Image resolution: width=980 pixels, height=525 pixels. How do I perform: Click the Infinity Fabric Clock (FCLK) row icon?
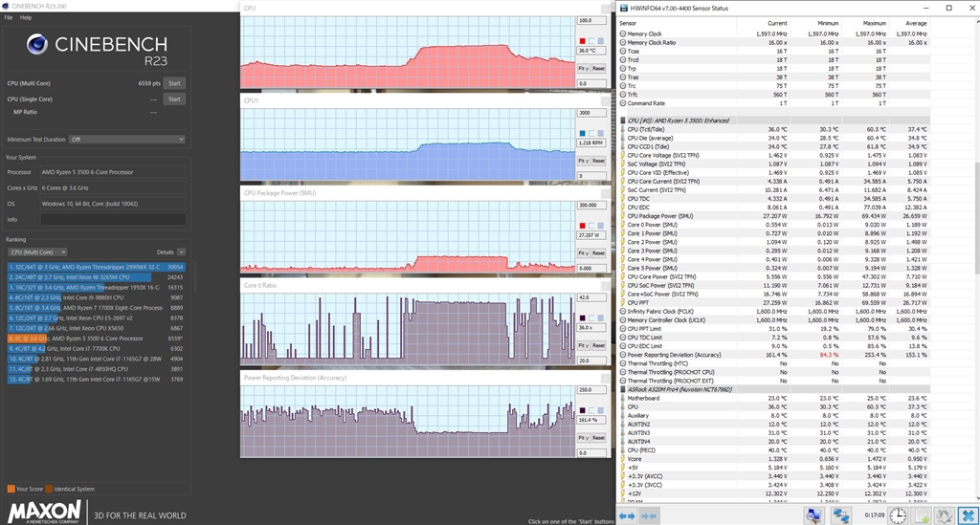[622, 311]
